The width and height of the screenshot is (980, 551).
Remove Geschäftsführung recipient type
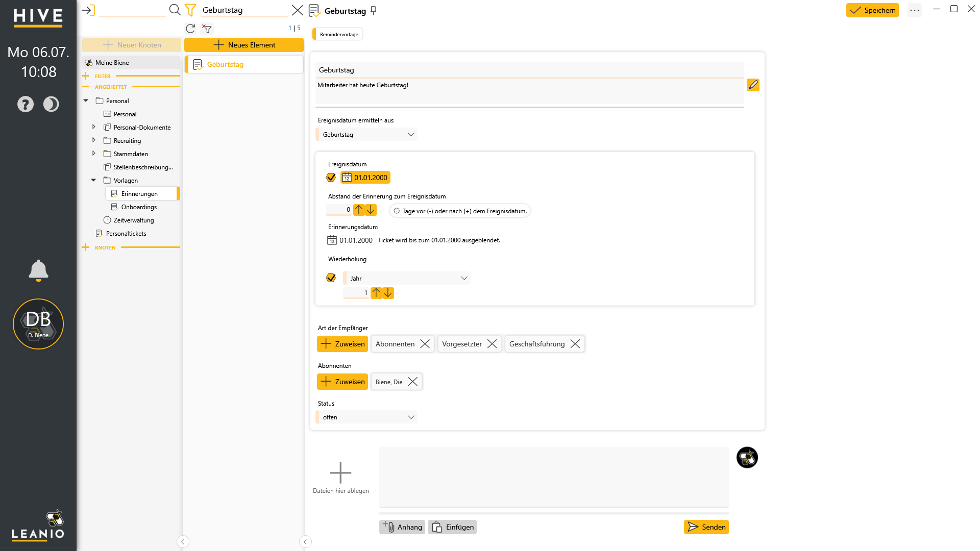click(x=575, y=344)
